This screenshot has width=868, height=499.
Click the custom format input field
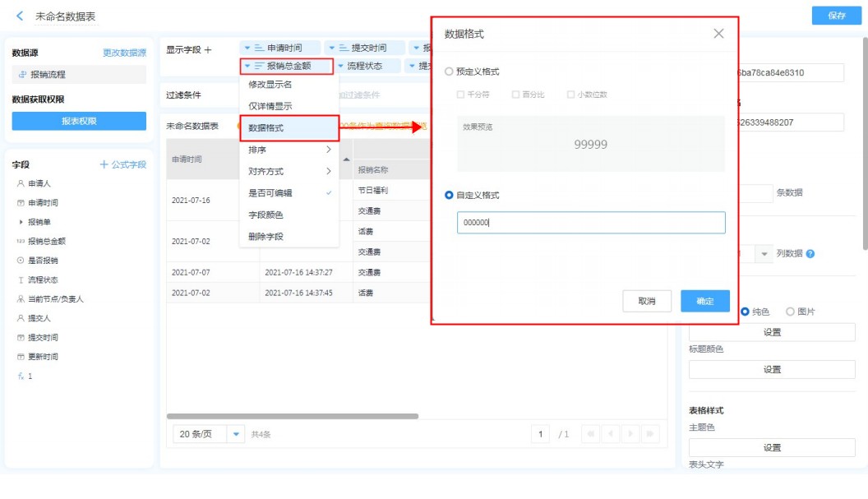coord(590,223)
